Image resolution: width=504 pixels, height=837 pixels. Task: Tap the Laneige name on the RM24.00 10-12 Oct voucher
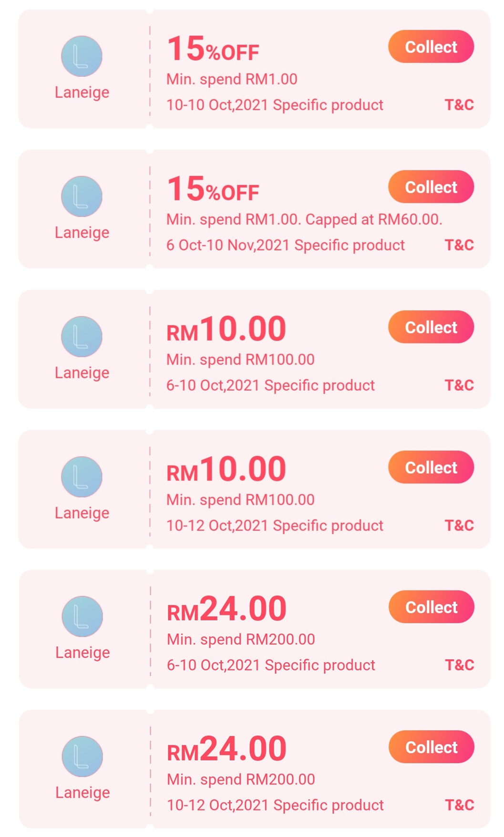[x=82, y=793]
